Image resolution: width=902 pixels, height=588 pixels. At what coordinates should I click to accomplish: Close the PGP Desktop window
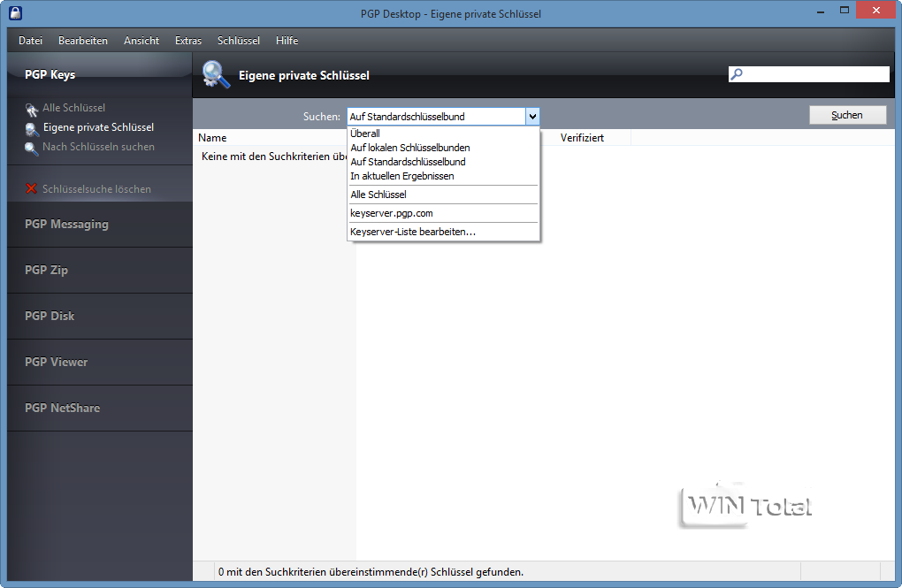click(875, 11)
